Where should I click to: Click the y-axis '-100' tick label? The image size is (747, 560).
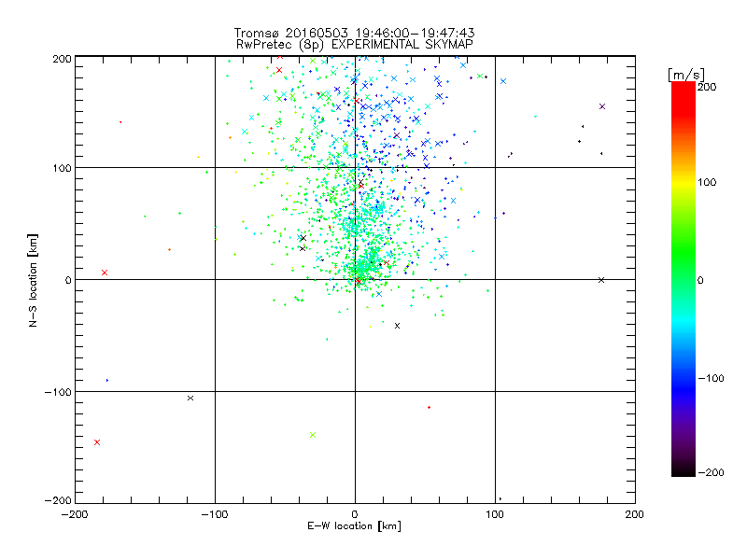pyautogui.click(x=58, y=392)
